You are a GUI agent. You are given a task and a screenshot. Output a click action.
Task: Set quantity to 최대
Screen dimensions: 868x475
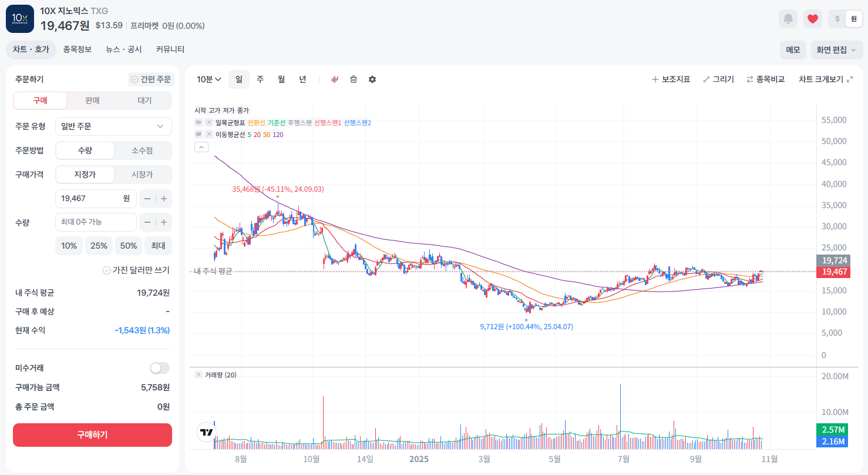tap(158, 246)
